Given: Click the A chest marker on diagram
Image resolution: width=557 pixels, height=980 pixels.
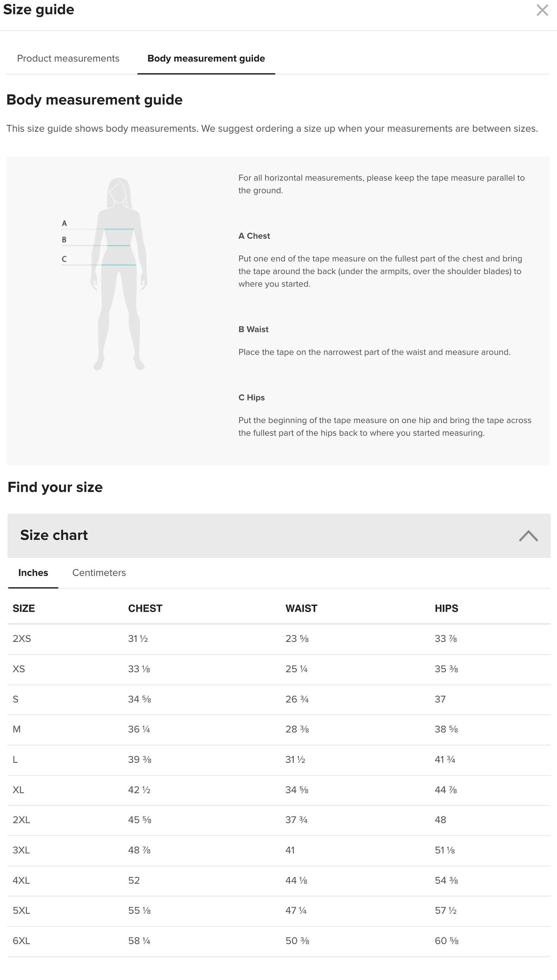Looking at the screenshot, I should [64, 223].
